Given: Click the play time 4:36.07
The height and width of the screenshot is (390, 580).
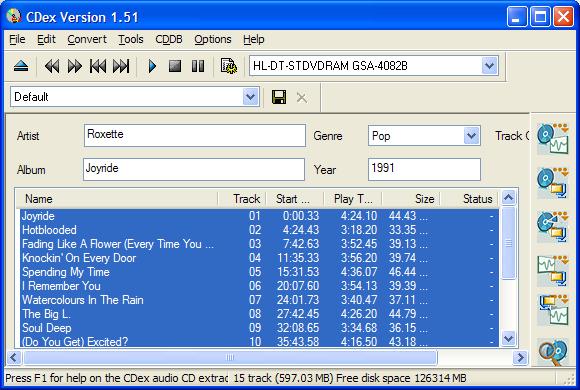Looking at the screenshot, I should (359, 272).
